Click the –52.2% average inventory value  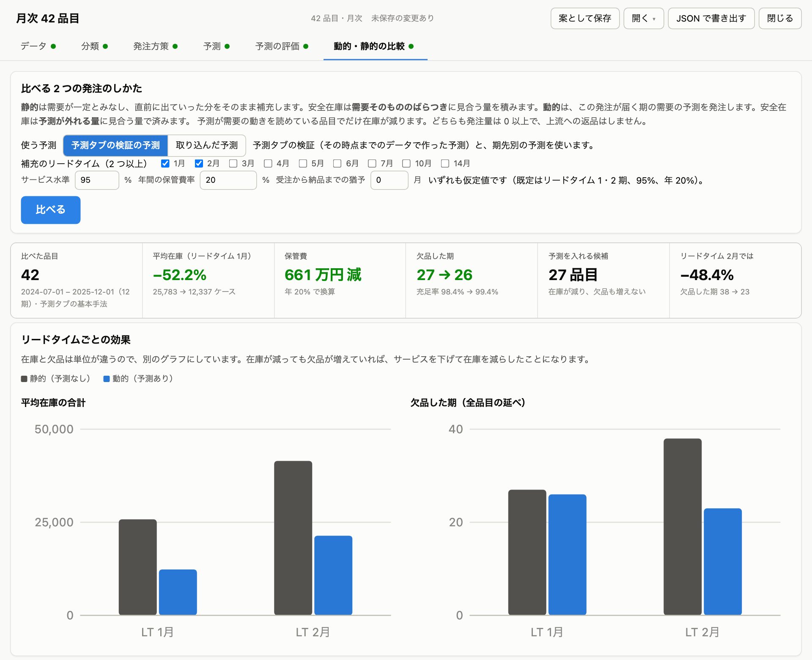pos(180,275)
